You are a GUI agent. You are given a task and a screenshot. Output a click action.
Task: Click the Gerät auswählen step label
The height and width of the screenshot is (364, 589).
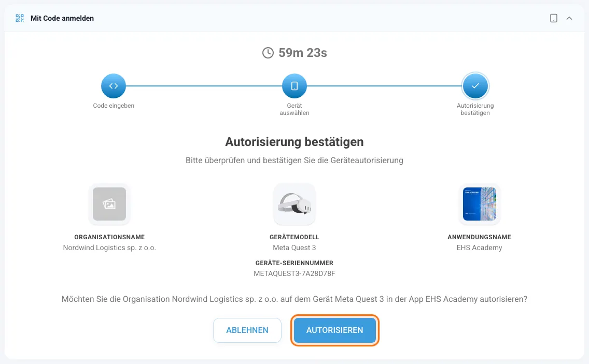click(294, 109)
